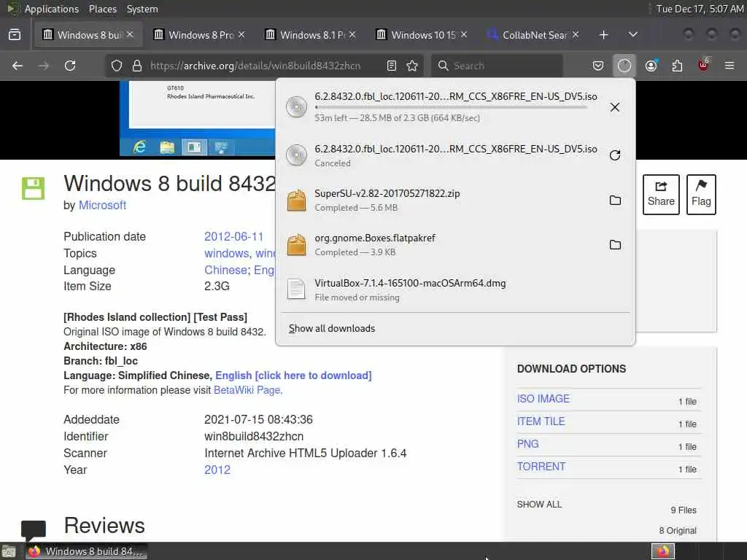Bookmark this page with the star icon

(x=413, y=66)
